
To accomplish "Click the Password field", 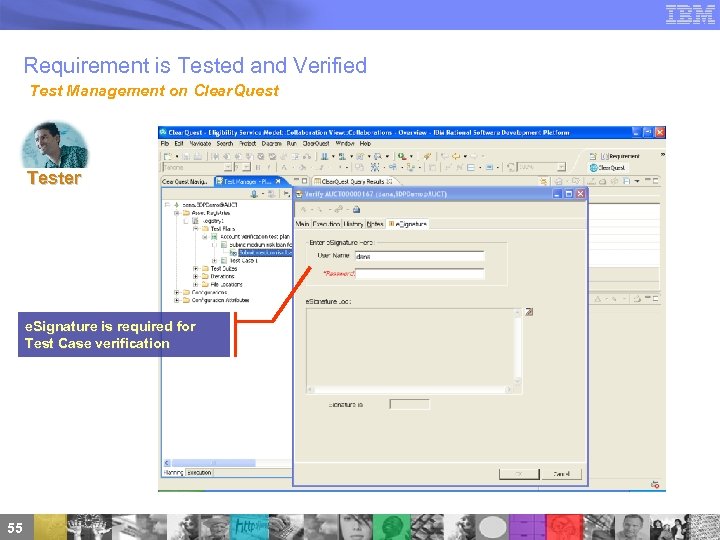I will [420, 274].
